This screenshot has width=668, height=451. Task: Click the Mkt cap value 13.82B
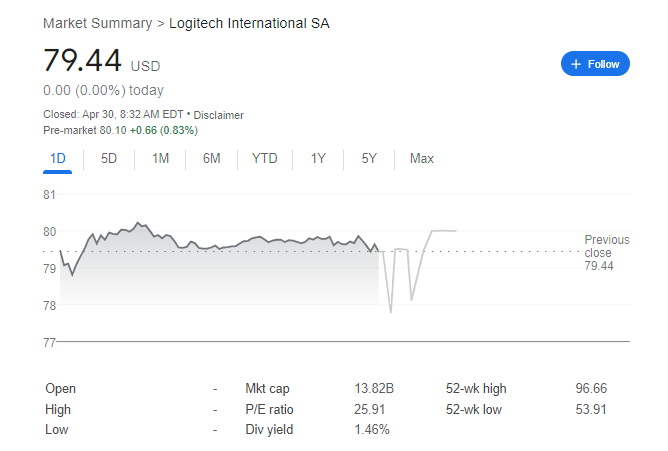[374, 388]
